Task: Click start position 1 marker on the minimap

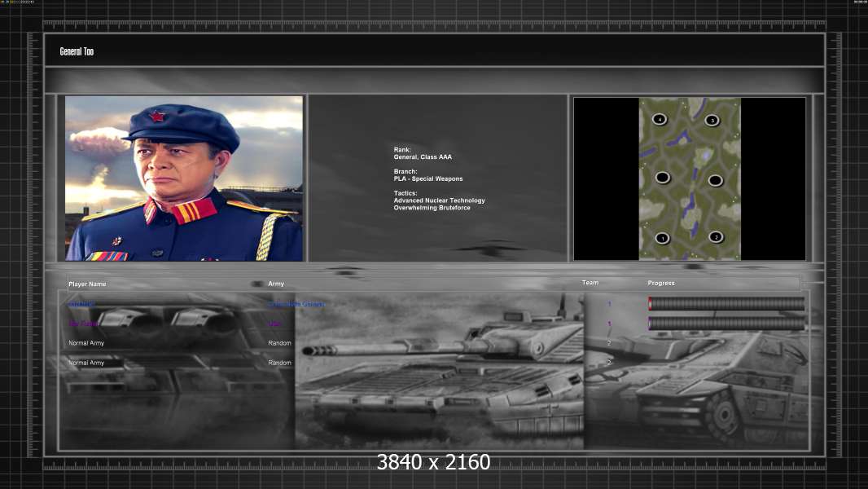Action: click(x=662, y=239)
